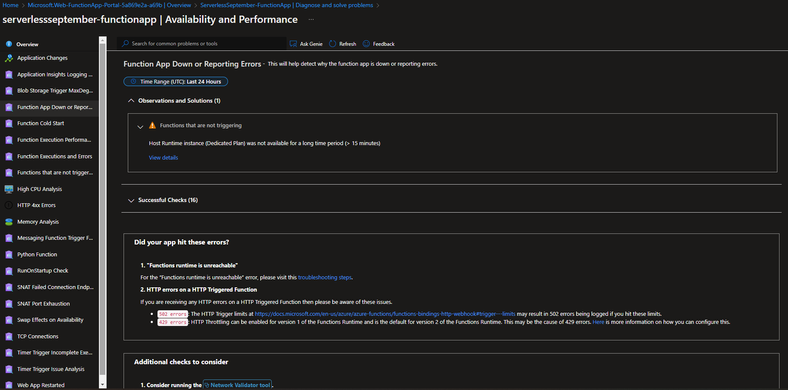Click the Did your app hit these errors heading
The width and height of the screenshot is (788, 390).
pos(182,242)
